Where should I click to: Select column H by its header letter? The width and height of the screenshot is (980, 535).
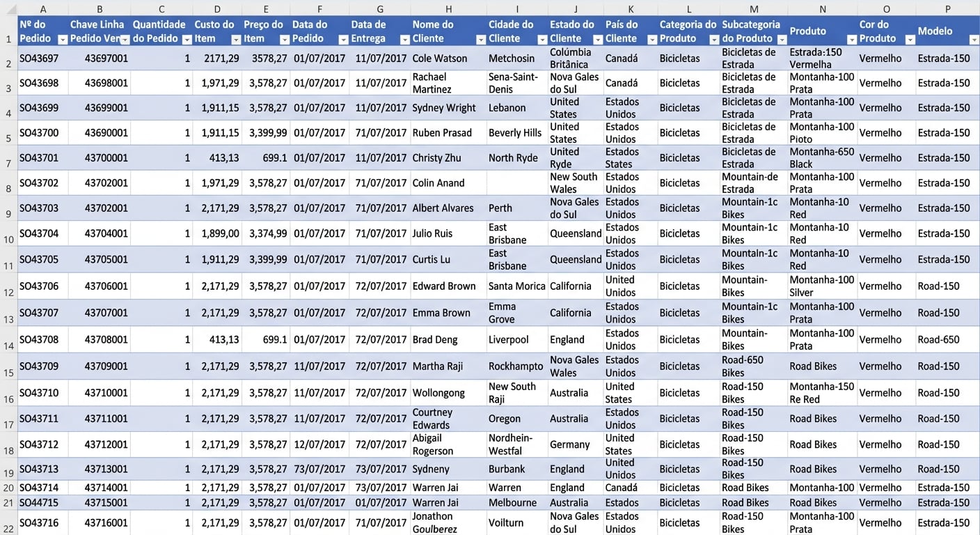(x=448, y=9)
